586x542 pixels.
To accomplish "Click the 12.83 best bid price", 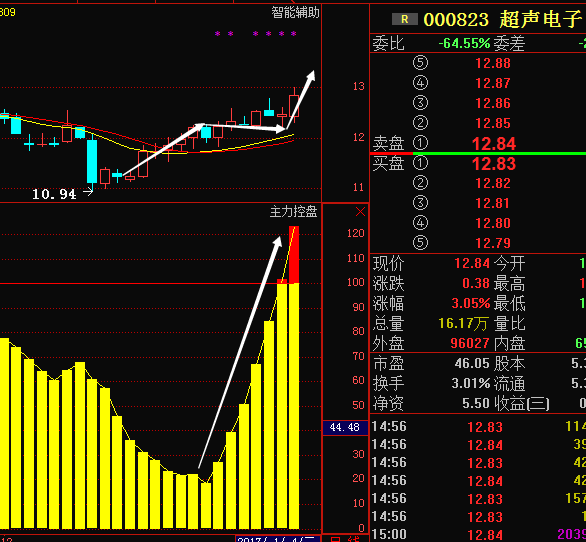I will (494, 164).
